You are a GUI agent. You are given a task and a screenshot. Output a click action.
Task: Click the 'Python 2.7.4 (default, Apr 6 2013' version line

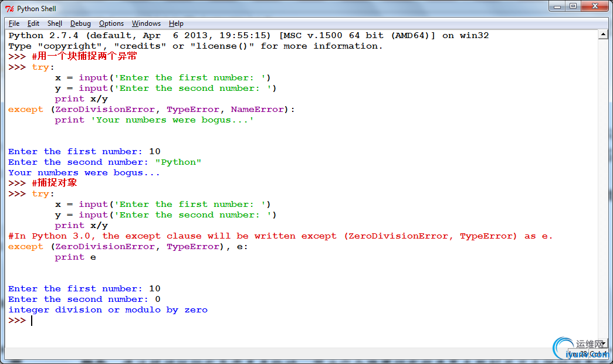[249, 36]
